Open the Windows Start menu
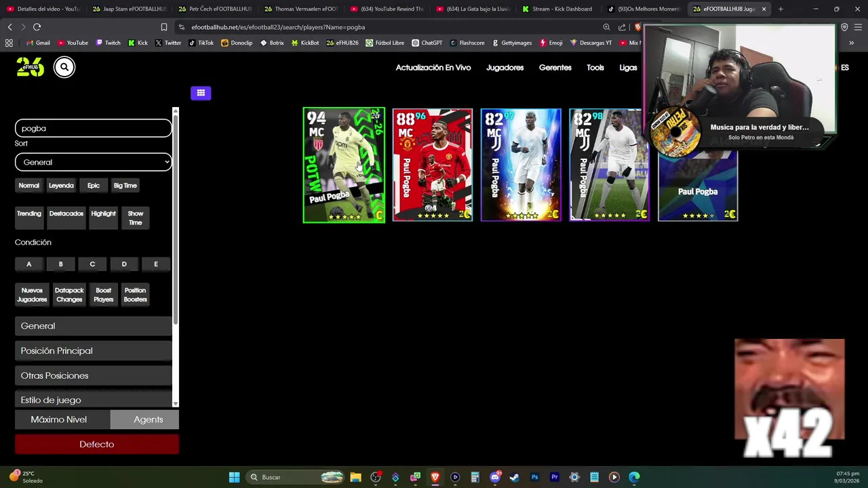The height and width of the screenshot is (488, 868). point(234,477)
